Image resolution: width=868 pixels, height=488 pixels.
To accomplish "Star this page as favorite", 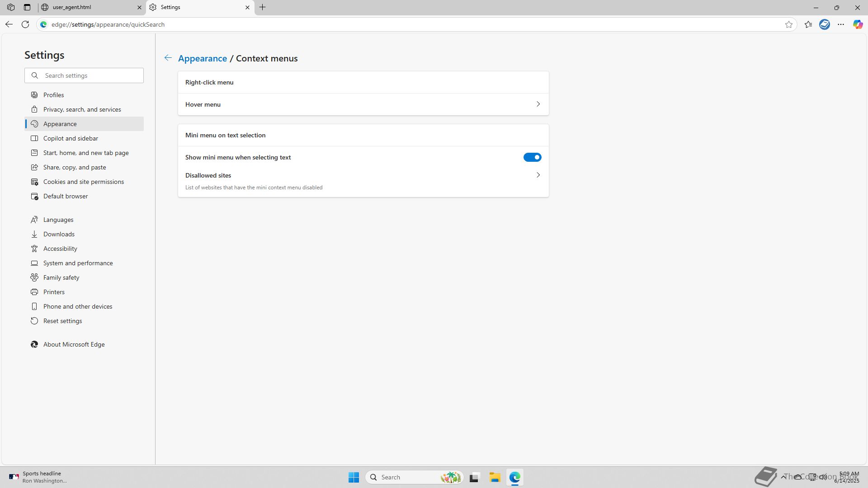I will tap(789, 24).
